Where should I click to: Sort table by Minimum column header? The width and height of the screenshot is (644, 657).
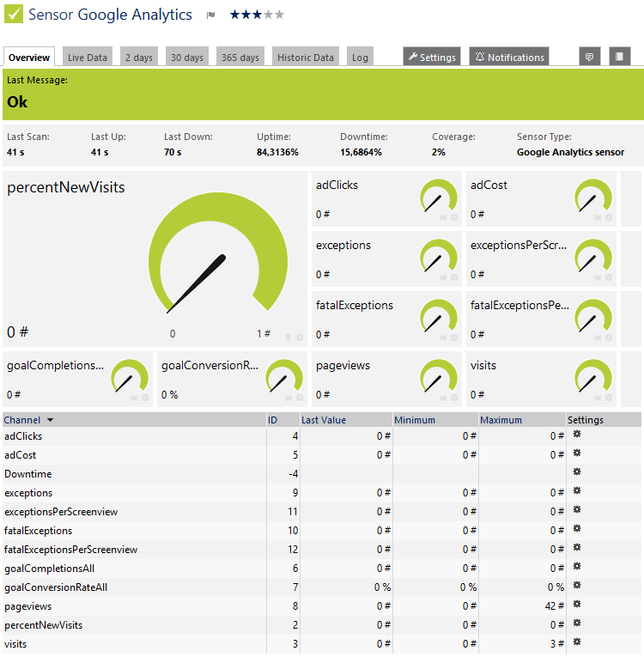[415, 420]
